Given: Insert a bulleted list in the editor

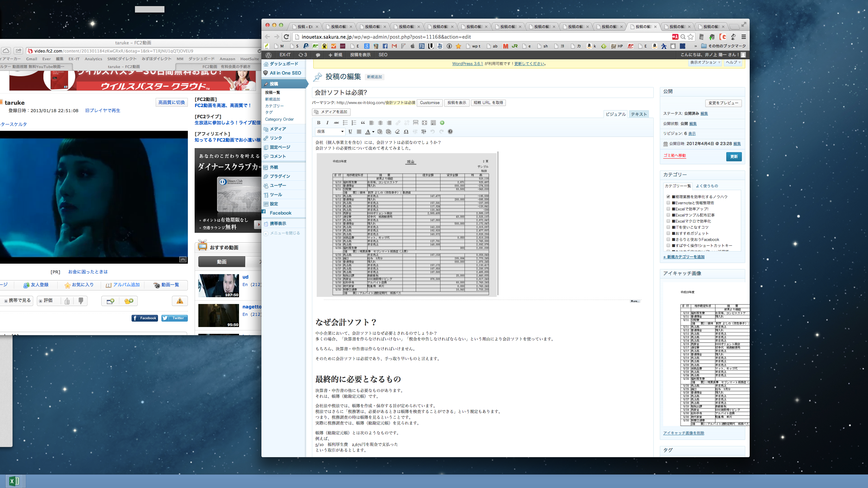Looking at the screenshot, I should [x=345, y=123].
